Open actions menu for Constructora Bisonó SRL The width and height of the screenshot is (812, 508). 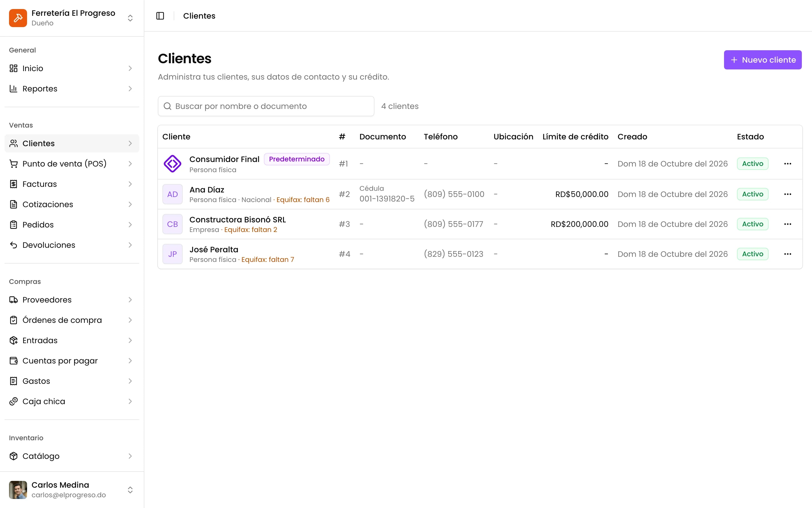tap(787, 224)
